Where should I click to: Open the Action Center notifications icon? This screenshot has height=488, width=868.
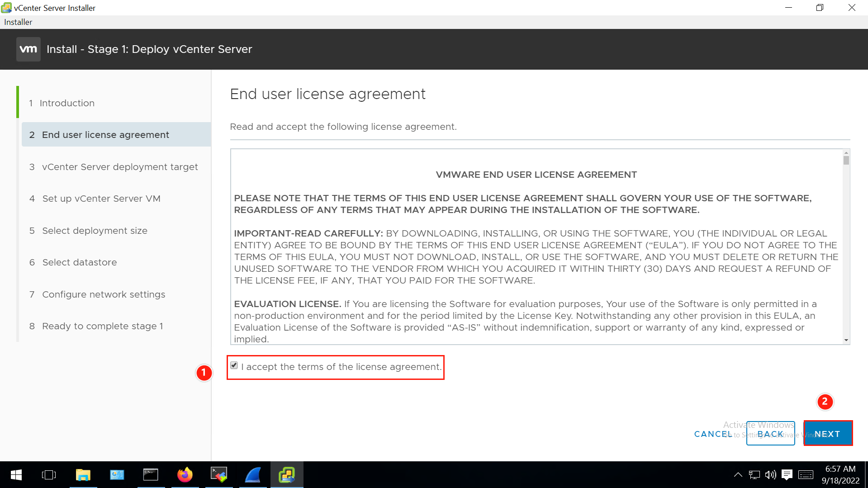click(787, 475)
